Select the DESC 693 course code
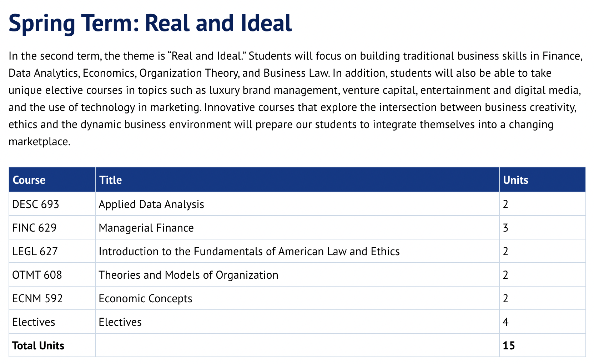This screenshot has width=594, height=364. click(36, 204)
